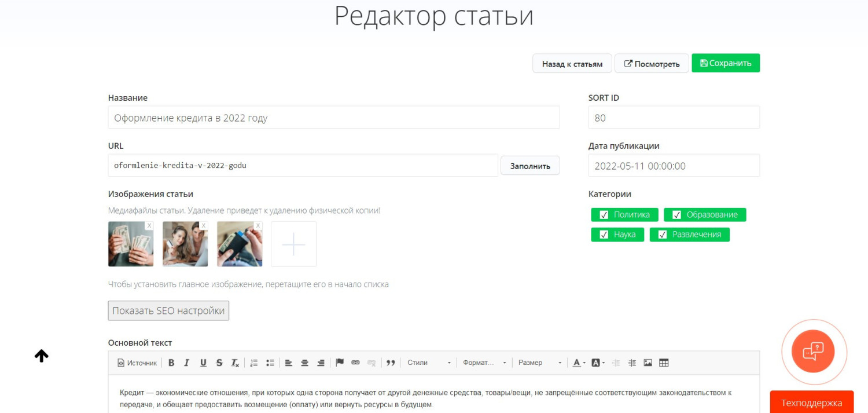Uncheck the Политика category
The height and width of the screenshot is (413, 868).
604,215
